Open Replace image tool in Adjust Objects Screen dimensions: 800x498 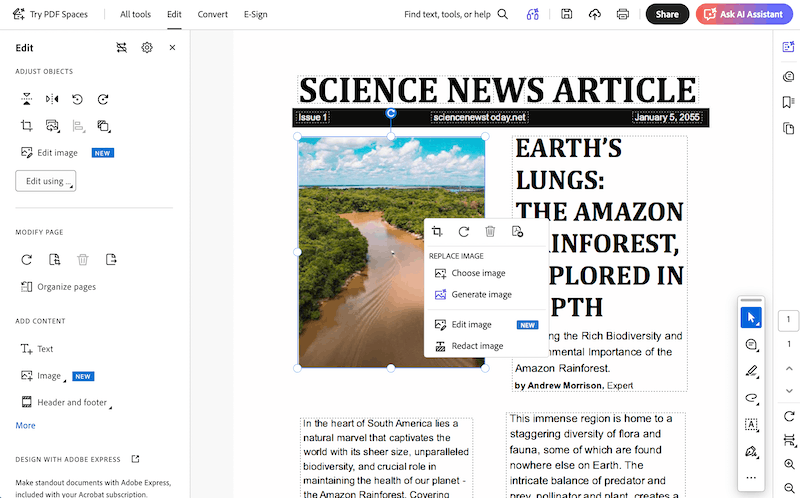tap(52, 126)
